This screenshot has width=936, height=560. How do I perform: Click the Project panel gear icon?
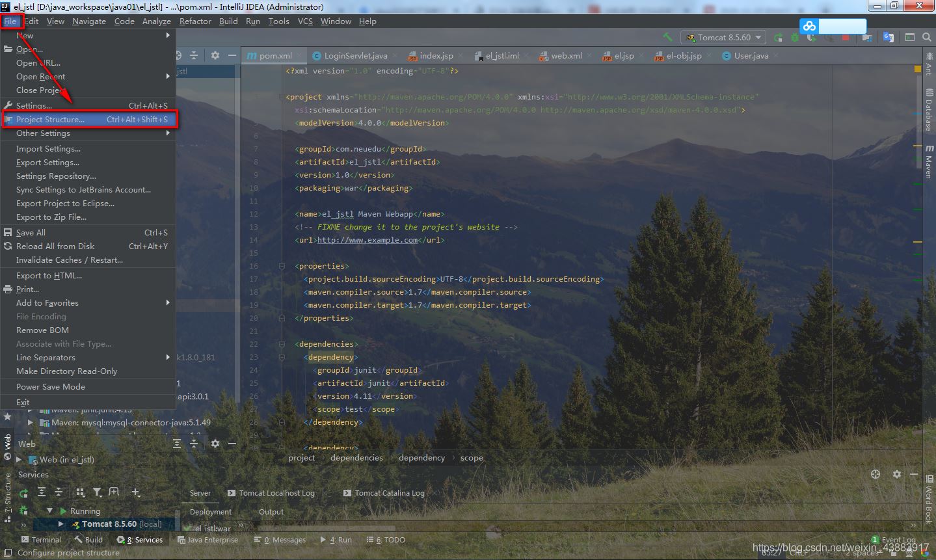[215, 55]
